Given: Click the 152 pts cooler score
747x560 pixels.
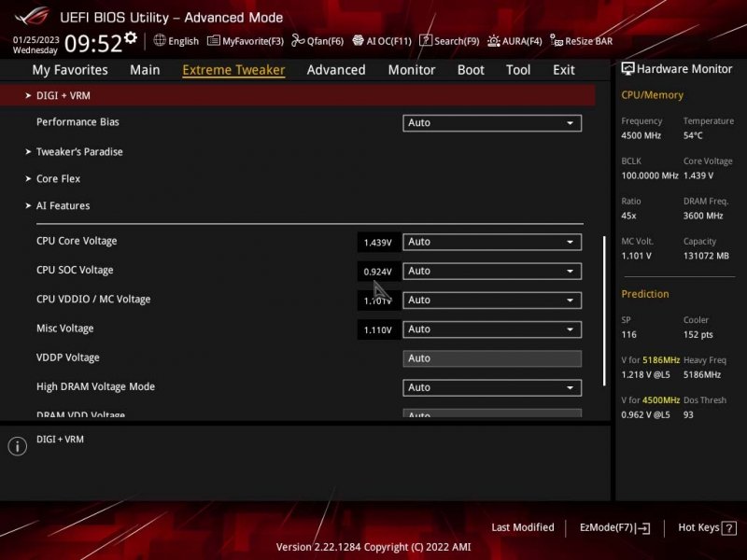Looking at the screenshot, I should (x=698, y=335).
